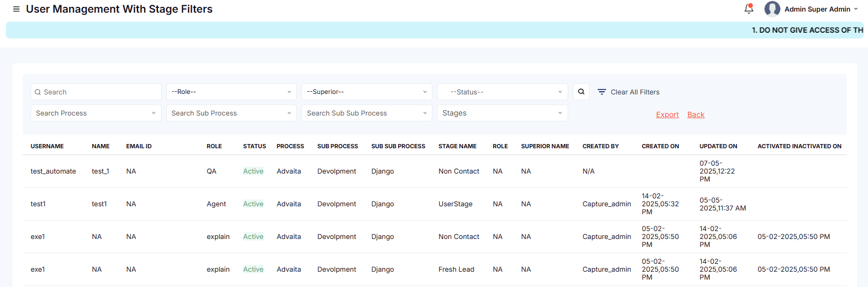Click Active status in Agent row

pos(253,204)
